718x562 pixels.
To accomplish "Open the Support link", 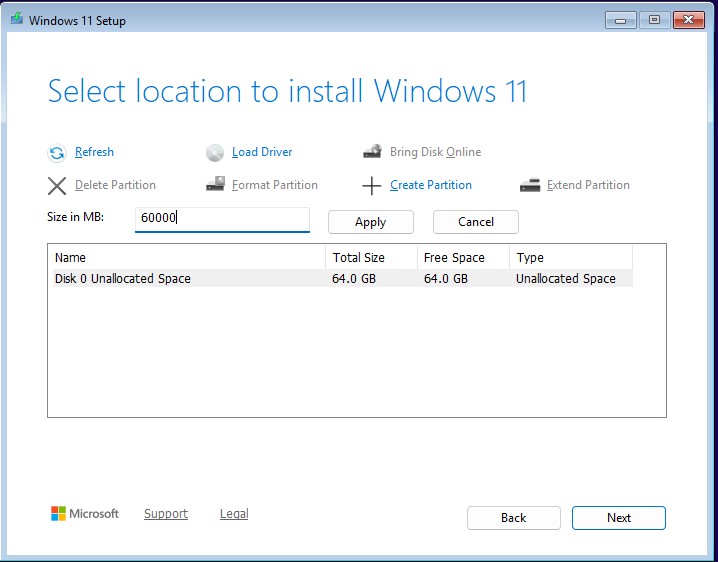I will [166, 514].
